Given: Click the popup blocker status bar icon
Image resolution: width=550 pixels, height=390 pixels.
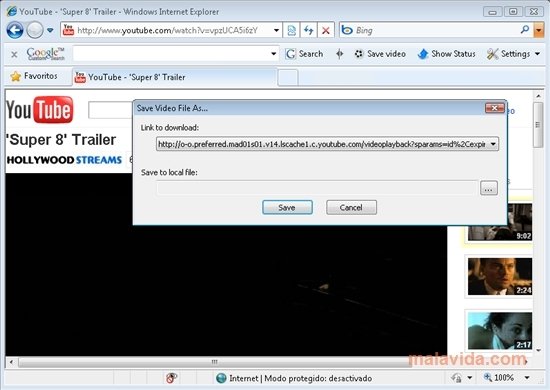Looking at the screenshot, I should pyautogui.click(x=171, y=378).
